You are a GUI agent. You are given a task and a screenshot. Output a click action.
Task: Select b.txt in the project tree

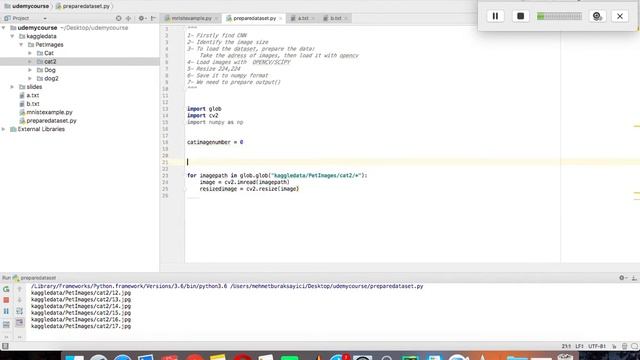[x=32, y=104]
